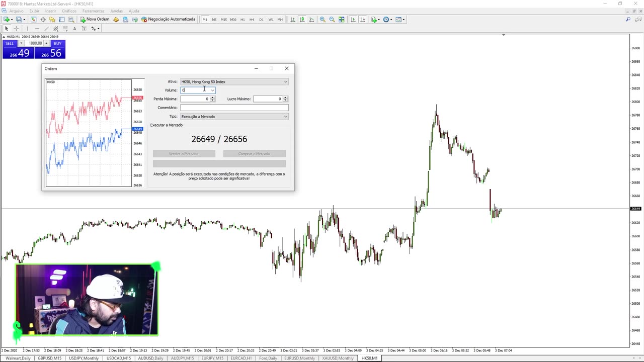Open the Toolbox panel icon
The width and height of the screenshot is (644, 362).
click(x=62, y=19)
